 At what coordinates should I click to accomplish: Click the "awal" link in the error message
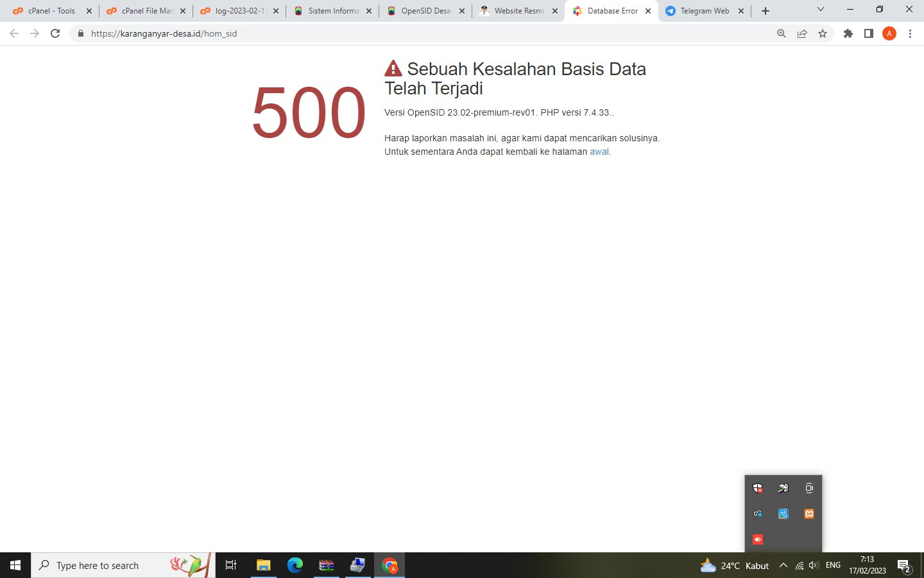[x=599, y=152]
